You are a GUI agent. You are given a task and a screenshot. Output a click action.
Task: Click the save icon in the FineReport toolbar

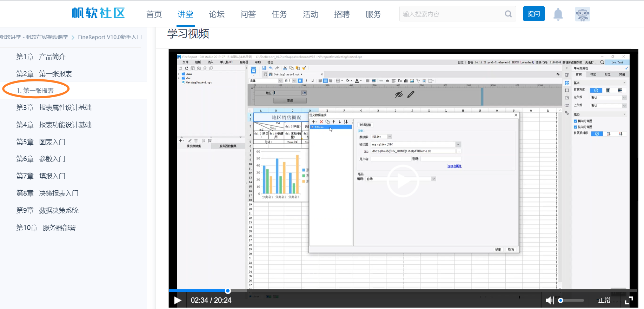[x=264, y=68]
